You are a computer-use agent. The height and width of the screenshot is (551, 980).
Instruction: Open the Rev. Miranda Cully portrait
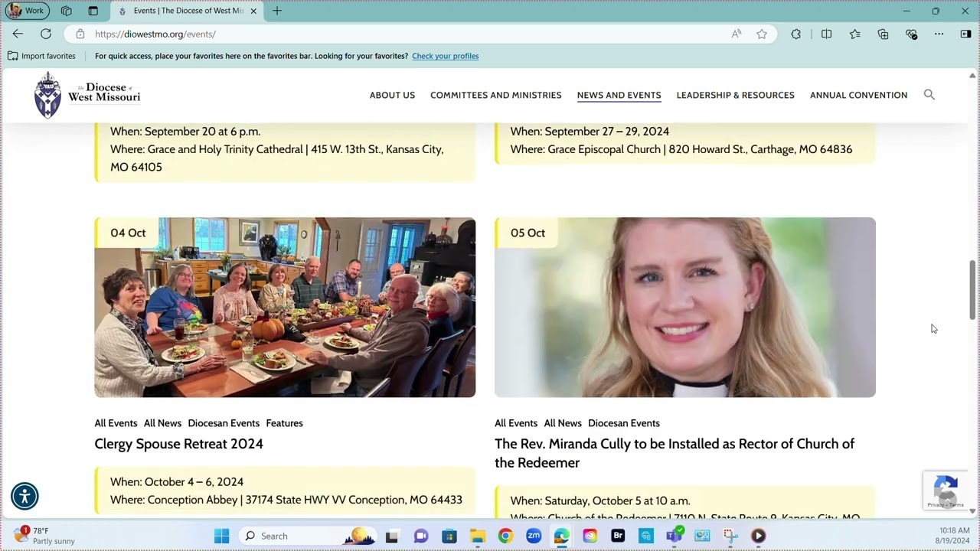(684, 307)
